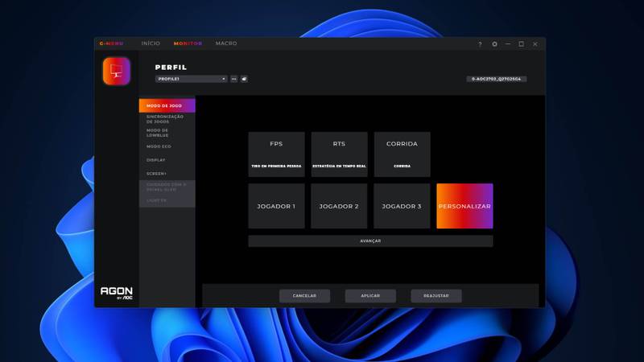Screen dimensions: 644x362
Task: Maximize the G-Menu window
Action: (x=521, y=44)
